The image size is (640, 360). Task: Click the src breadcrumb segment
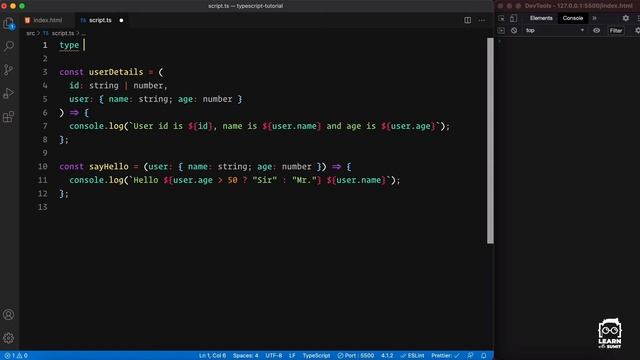pyautogui.click(x=31, y=33)
